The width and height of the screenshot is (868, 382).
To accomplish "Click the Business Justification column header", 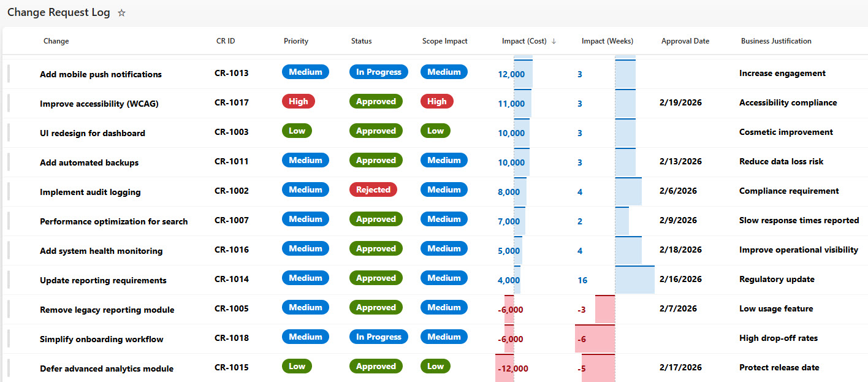I will coord(775,41).
